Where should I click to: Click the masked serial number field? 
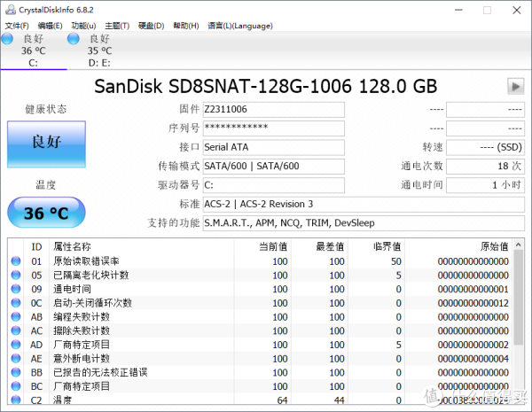click(x=273, y=128)
